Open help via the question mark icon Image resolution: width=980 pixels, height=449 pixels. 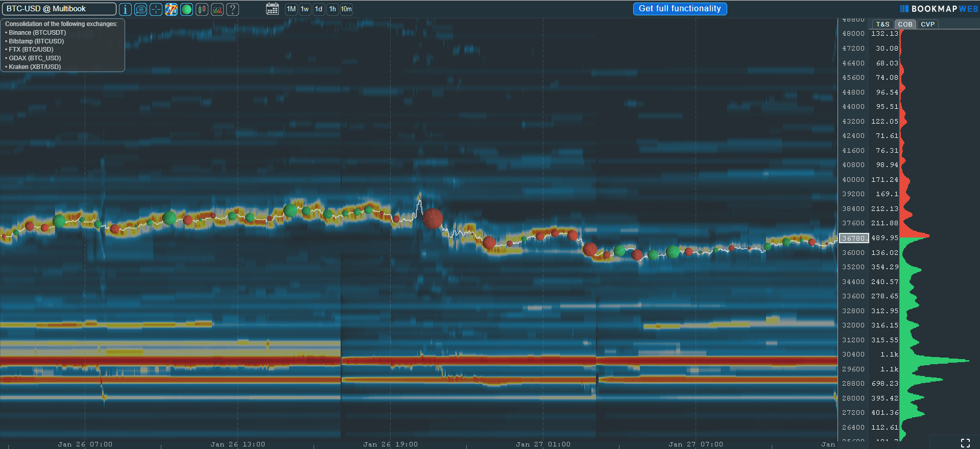(x=232, y=9)
